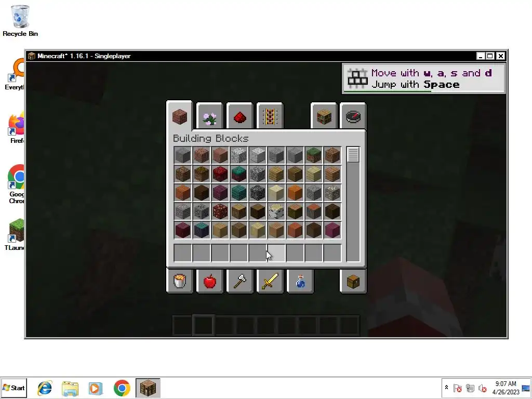The height and width of the screenshot is (399, 532).
Task: Open the Decoration Blocks peony flower tab
Action: tap(209, 117)
